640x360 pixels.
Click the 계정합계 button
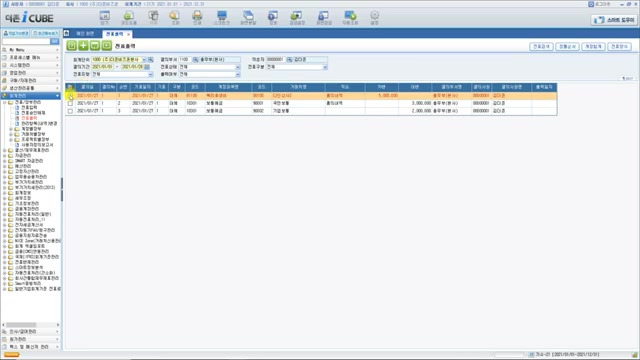(x=593, y=47)
